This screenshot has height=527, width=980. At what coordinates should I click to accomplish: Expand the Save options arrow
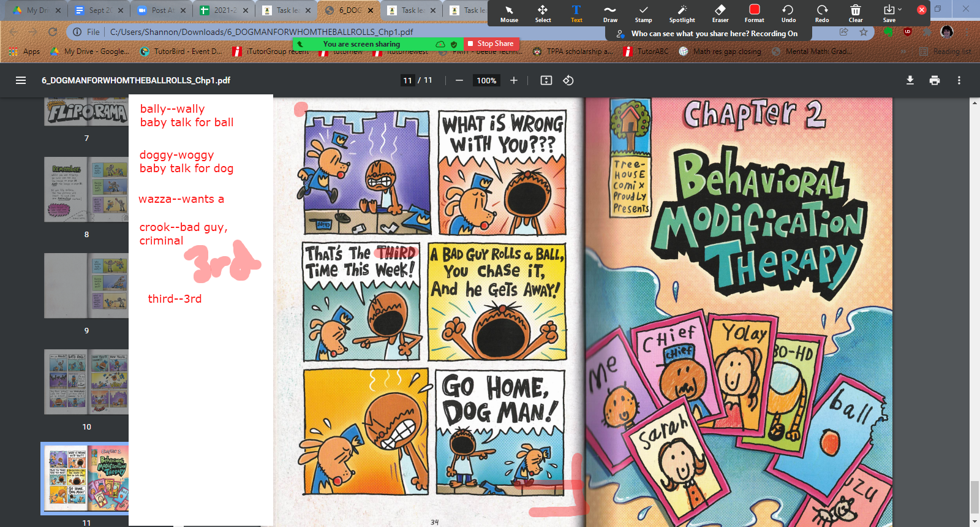click(x=900, y=9)
